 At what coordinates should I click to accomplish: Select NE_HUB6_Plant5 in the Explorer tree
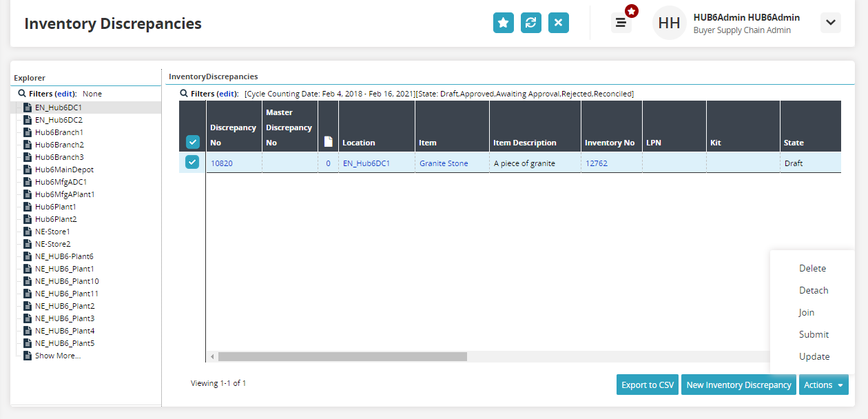click(x=65, y=343)
